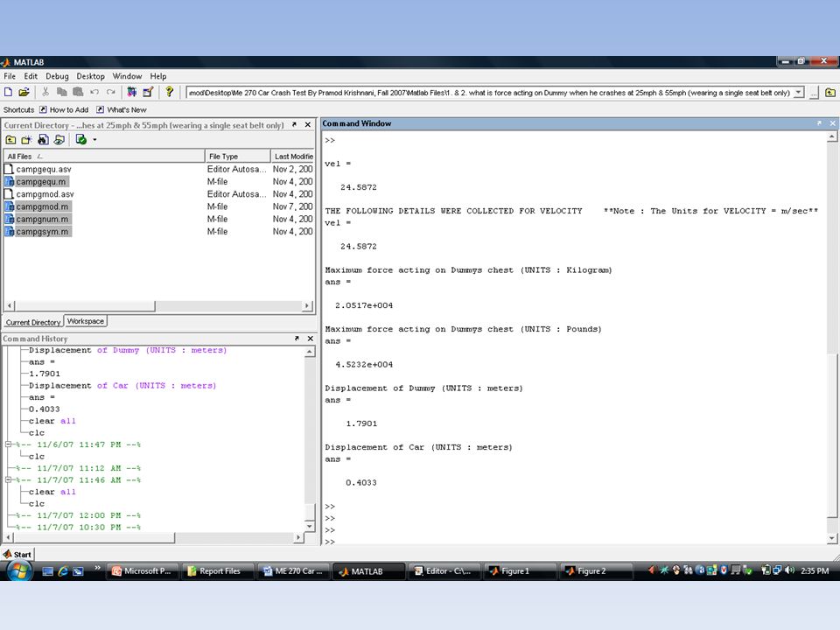840x630 pixels.
Task: Click the MATLAB Start button
Action: [17, 554]
